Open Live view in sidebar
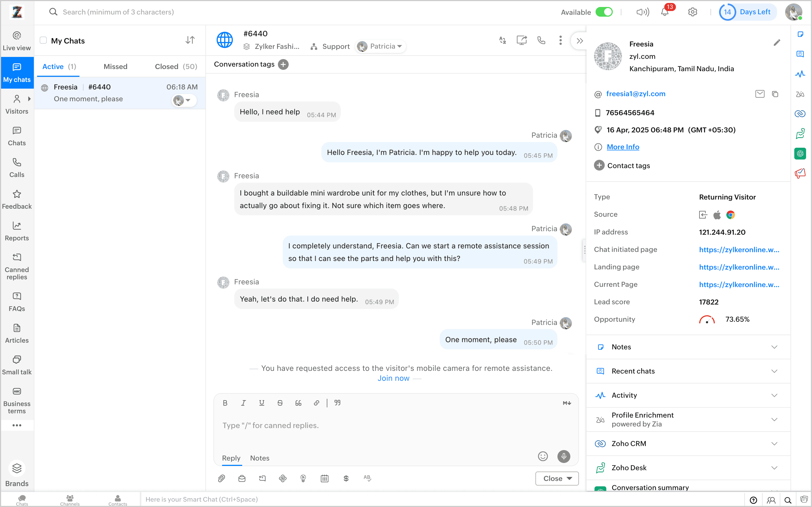The image size is (812, 507). click(x=17, y=41)
